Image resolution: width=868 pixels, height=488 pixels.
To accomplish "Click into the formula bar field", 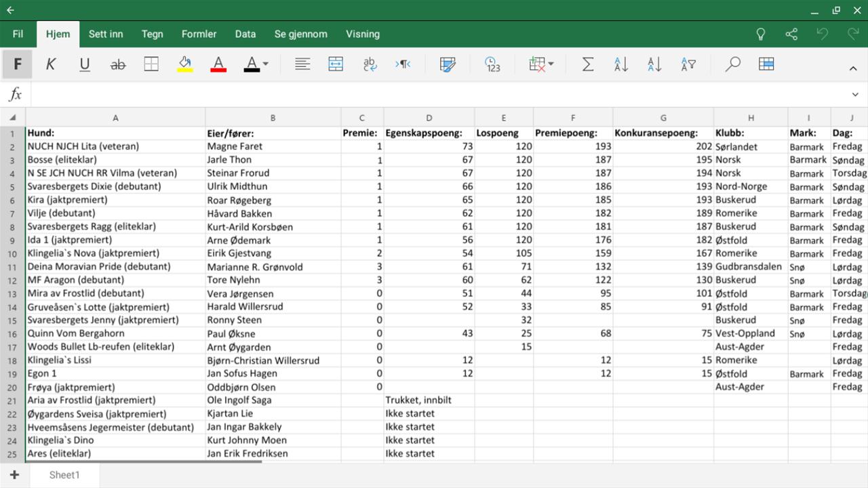I will point(437,95).
